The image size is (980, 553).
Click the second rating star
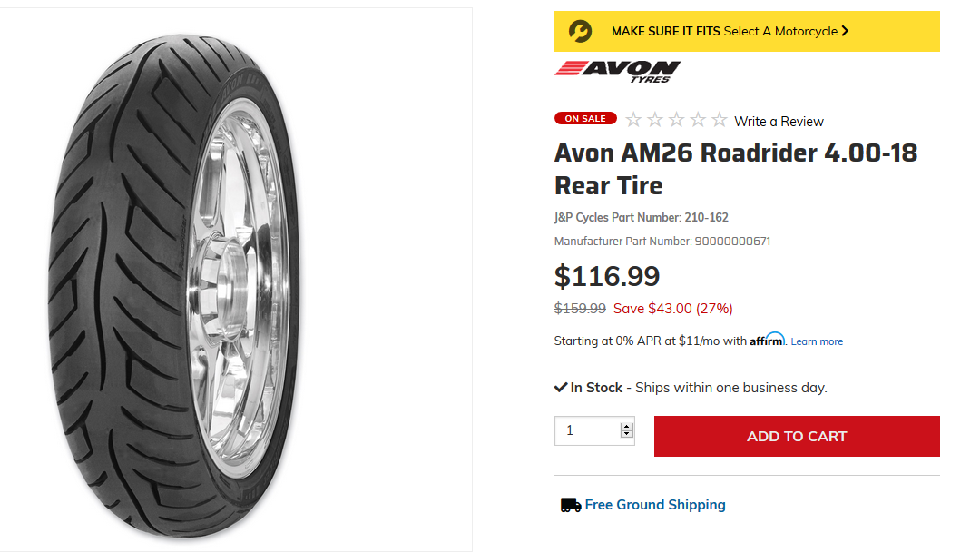point(655,120)
